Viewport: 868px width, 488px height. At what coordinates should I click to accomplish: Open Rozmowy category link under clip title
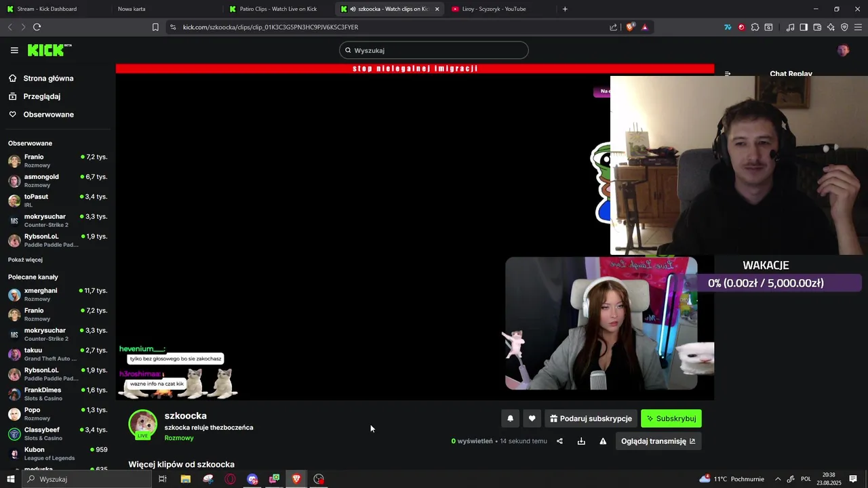coord(179,438)
